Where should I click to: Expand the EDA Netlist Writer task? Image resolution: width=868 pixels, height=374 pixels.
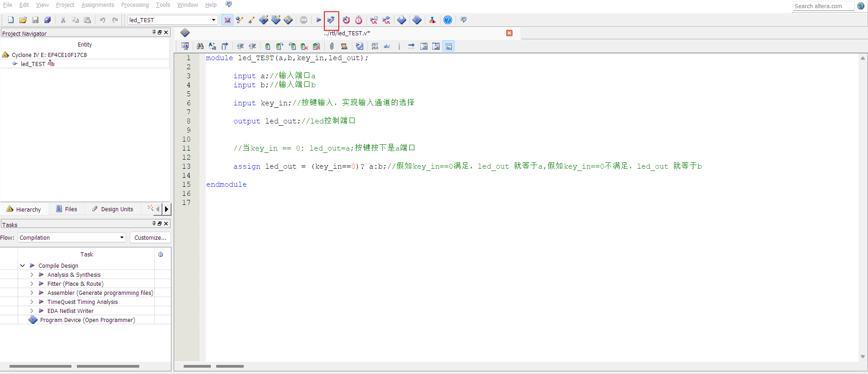pos(32,311)
